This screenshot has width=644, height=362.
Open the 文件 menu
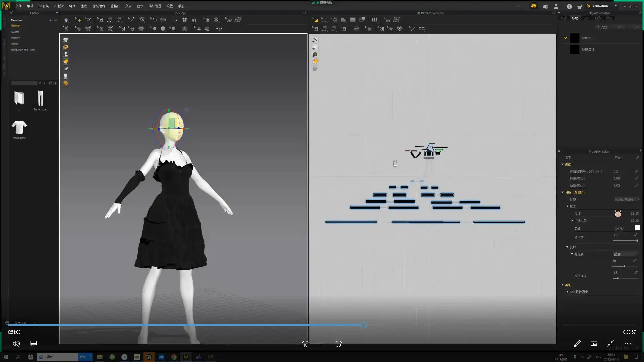[x=18, y=6]
